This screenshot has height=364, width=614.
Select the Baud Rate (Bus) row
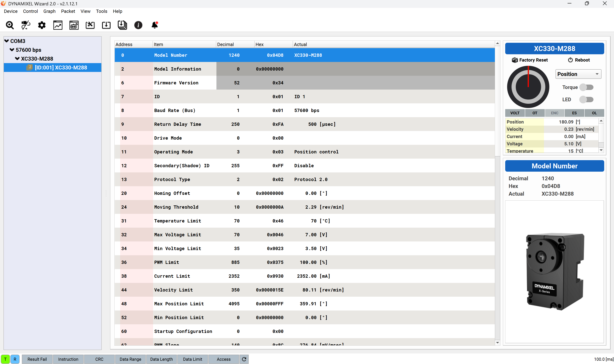click(x=305, y=110)
